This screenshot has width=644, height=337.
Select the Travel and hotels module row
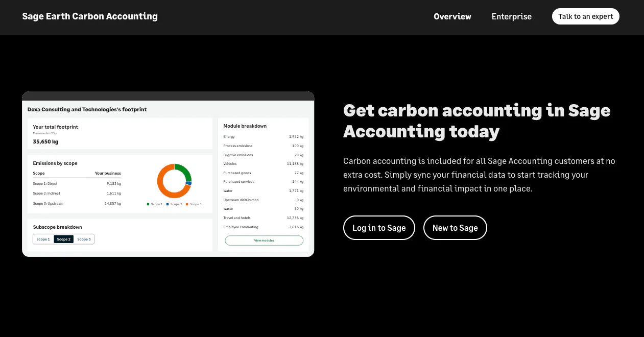click(x=264, y=218)
